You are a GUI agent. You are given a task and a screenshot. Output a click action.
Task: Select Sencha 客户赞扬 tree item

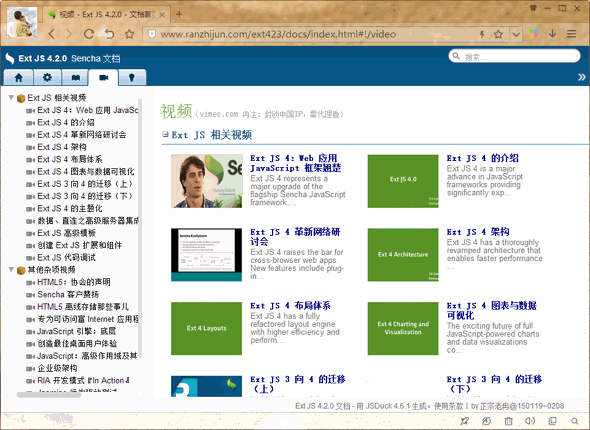68,294
